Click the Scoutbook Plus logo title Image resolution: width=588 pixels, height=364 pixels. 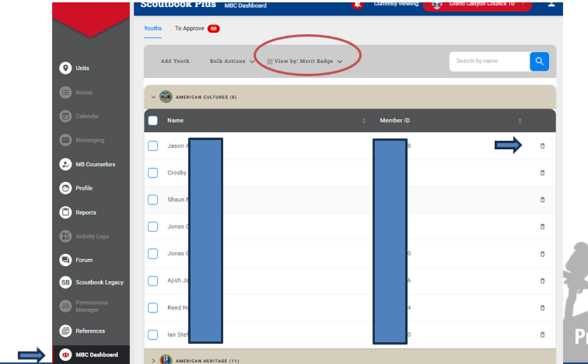178,4
